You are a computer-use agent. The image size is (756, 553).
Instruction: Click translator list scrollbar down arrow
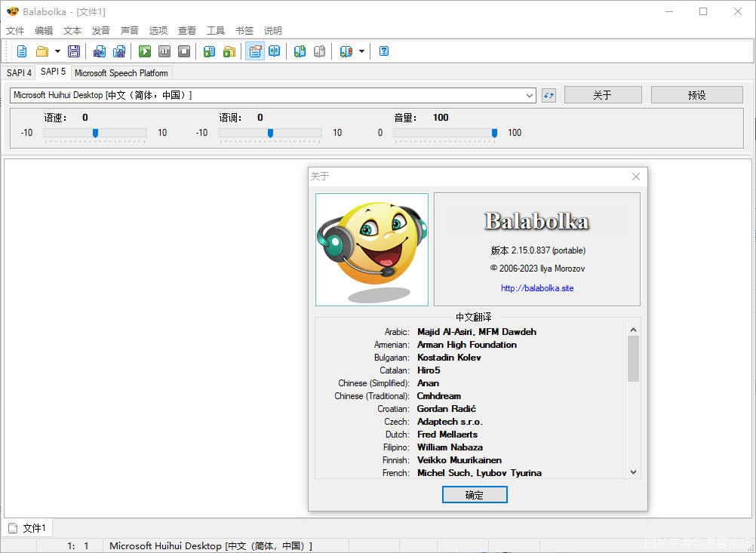634,472
